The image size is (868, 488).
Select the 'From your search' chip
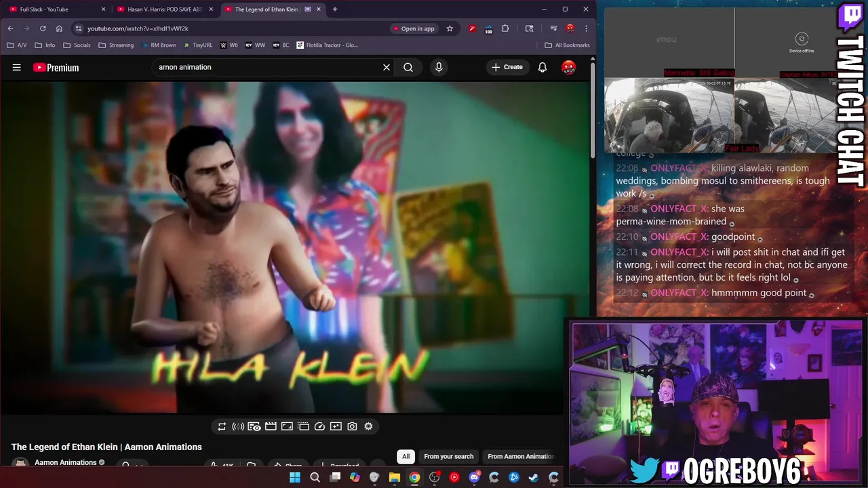449,456
